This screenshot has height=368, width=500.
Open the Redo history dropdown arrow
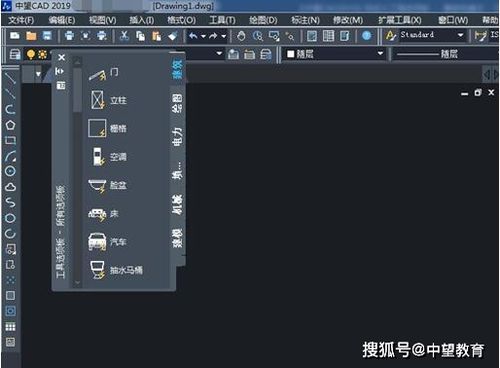(224, 36)
